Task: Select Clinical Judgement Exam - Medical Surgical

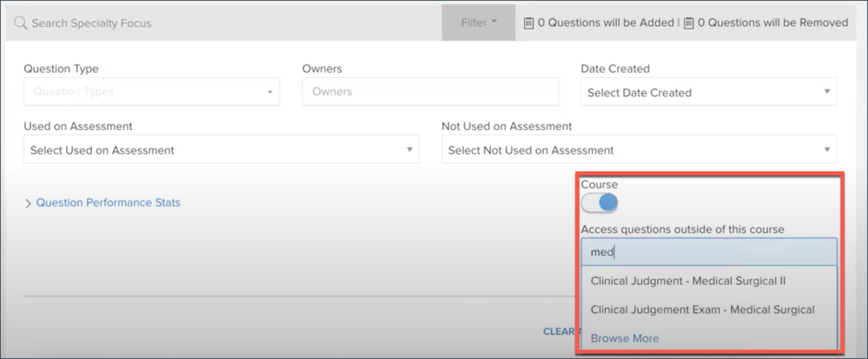Action: click(702, 309)
